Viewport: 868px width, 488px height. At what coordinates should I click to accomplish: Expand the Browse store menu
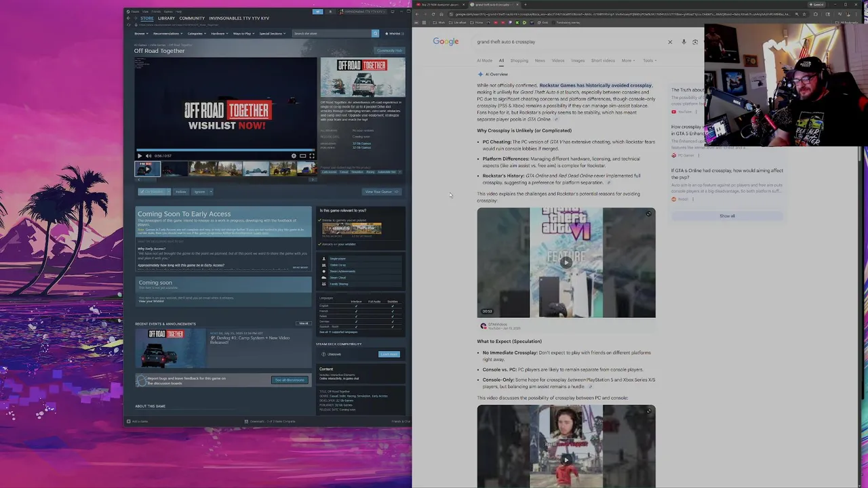click(x=141, y=33)
